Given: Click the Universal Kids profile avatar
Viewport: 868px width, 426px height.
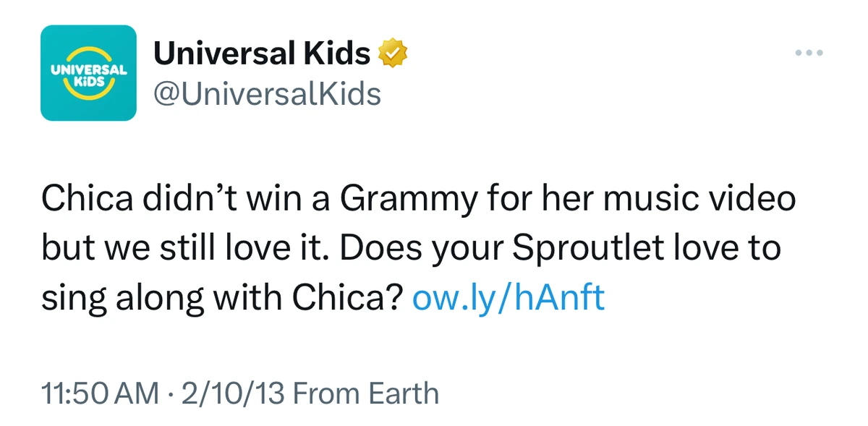Looking at the screenshot, I should [x=88, y=72].
